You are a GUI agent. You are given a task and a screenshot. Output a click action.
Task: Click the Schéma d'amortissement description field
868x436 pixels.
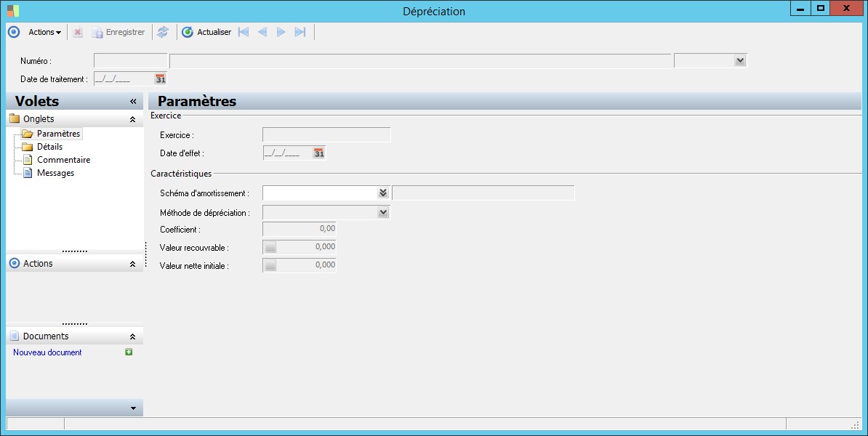483,193
